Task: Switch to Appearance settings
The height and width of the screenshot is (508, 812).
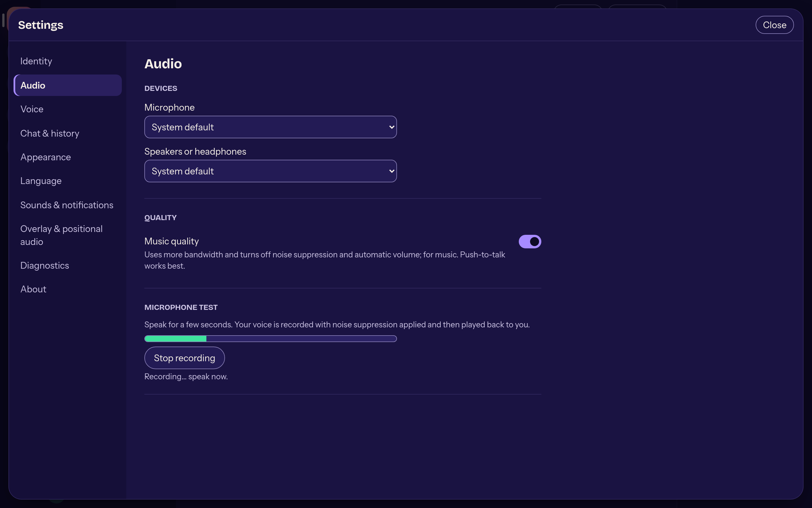Action: [x=67, y=157]
